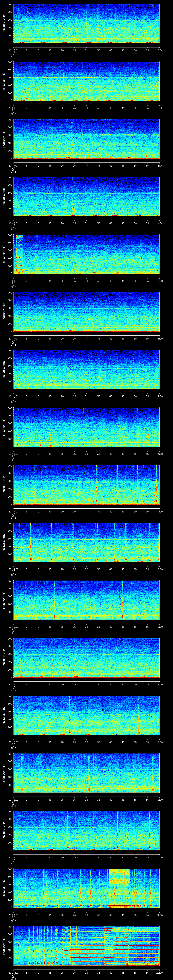Image resolution: width=173 pixels, height=980 pixels.
Task: Click Frequency (Hz) axis label of 20:13:00 panel
Action: 4,485
